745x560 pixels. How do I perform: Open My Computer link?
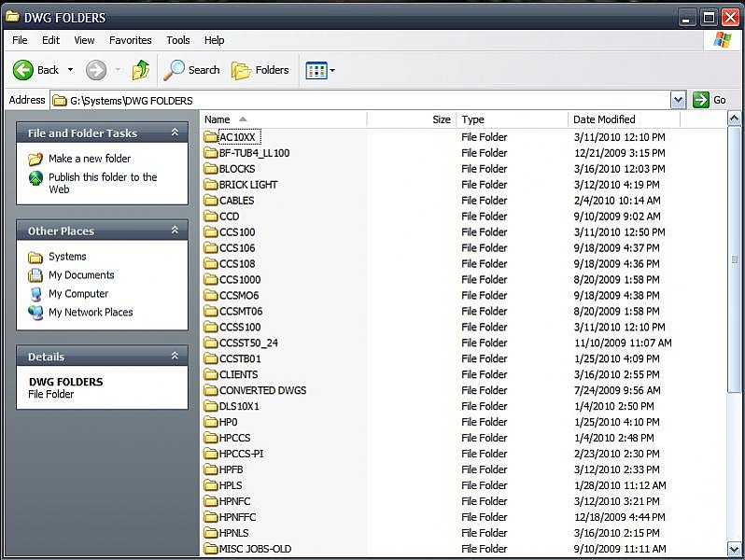tap(78, 294)
